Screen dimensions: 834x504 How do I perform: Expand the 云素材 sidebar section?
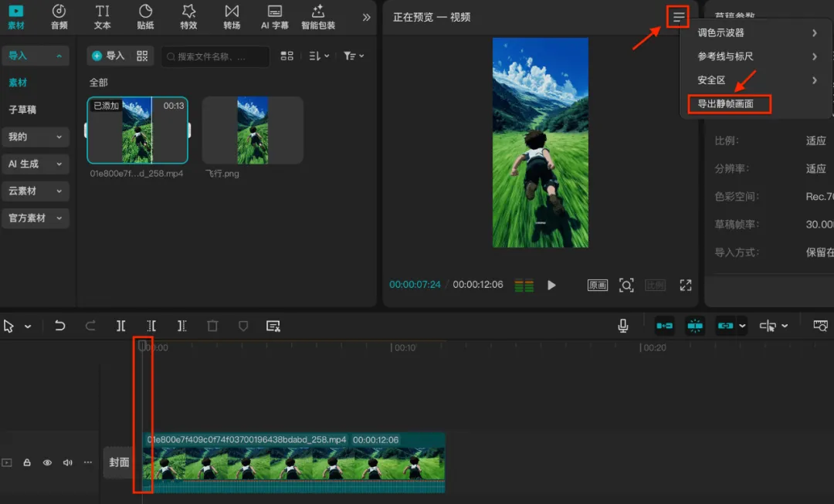(x=35, y=191)
